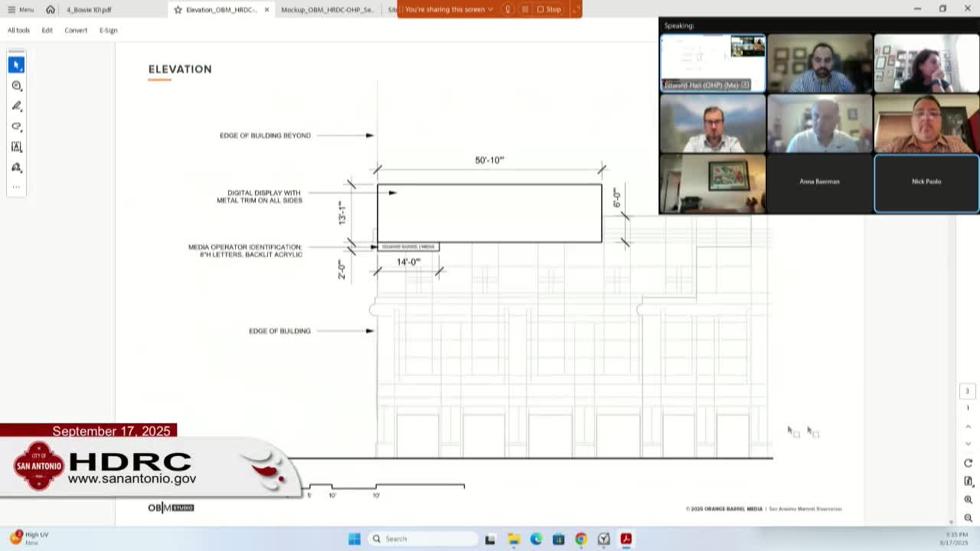Open the Acrobat hamburger Menu
This screenshot has height=551, width=980.
[x=21, y=9]
